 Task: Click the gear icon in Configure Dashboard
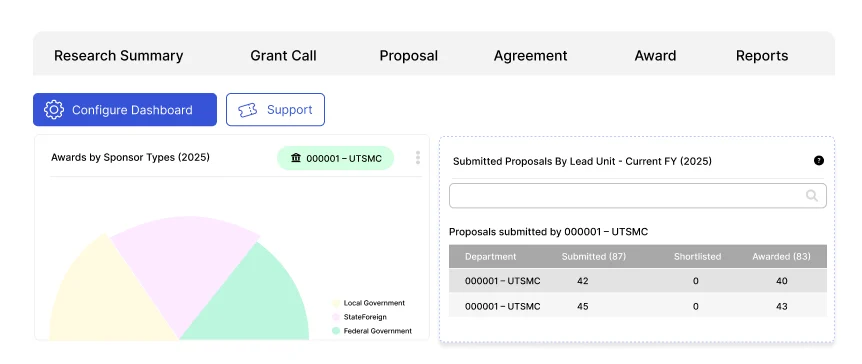click(54, 109)
